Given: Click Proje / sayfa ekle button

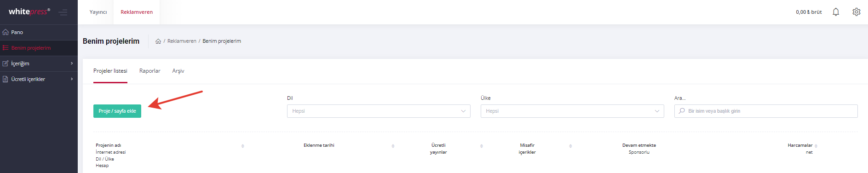Looking at the screenshot, I should point(117,111).
